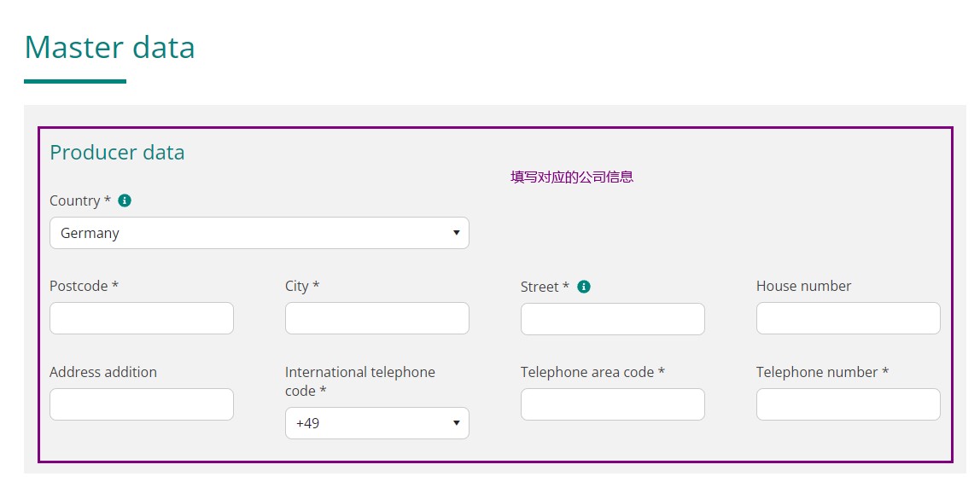Expand the +49 international telephone code dropdown
Viewport: 980px width, 482px height.
click(376, 423)
